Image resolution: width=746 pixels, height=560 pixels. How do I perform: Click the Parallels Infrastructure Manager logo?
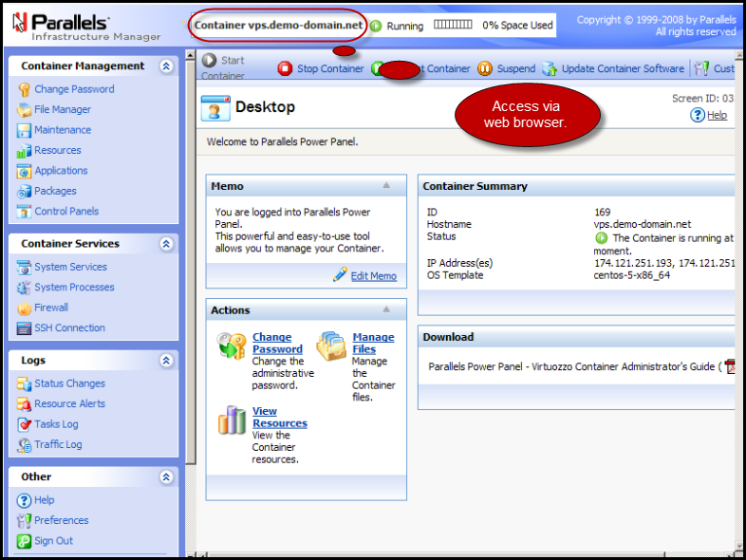tap(86, 28)
